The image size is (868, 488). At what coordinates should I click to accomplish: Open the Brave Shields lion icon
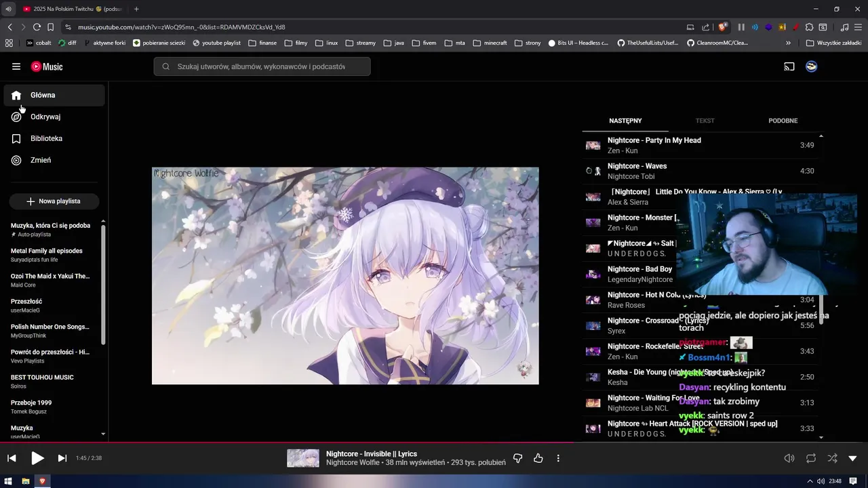(x=723, y=27)
